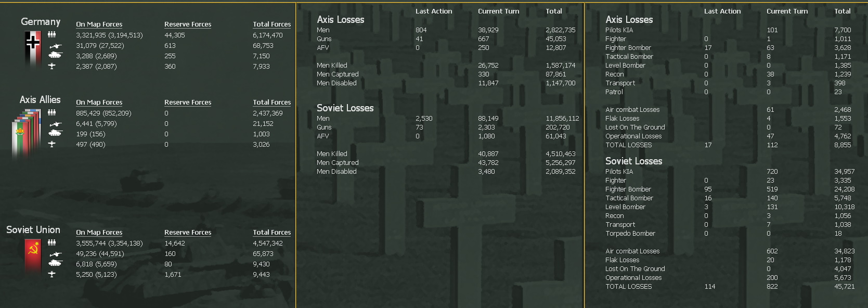Click Soviet on-map men 3,555,744 (3,354,138)
This screenshot has width=868, height=308.
click(x=109, y=243)
